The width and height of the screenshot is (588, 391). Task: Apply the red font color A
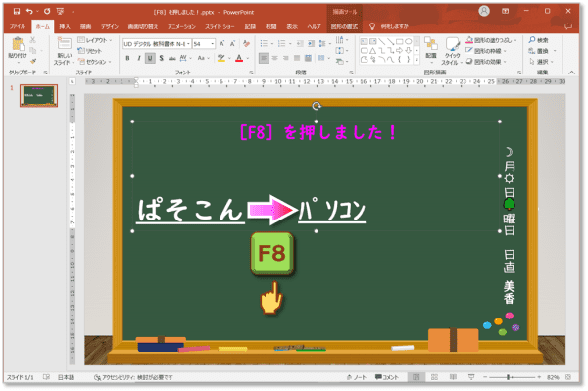239,58
